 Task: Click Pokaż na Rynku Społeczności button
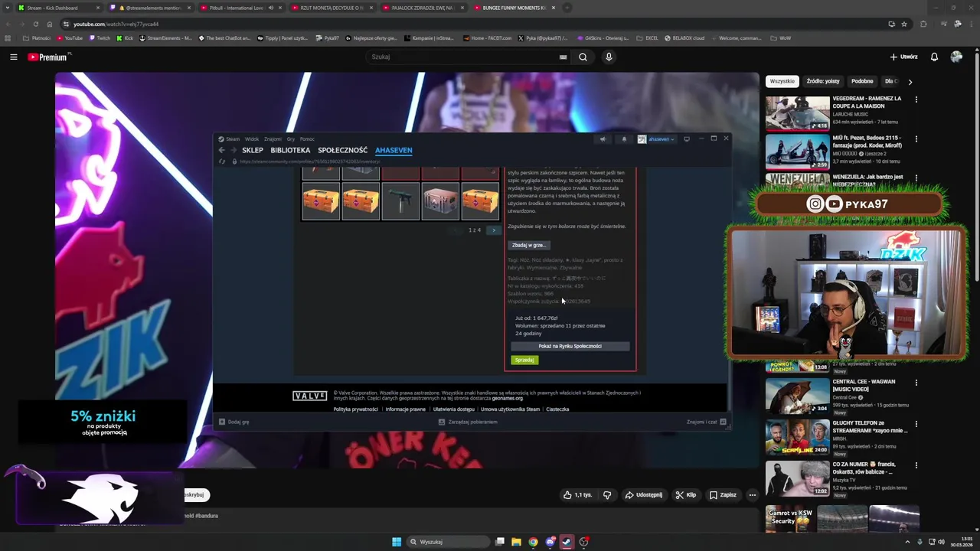coord(570,346)
